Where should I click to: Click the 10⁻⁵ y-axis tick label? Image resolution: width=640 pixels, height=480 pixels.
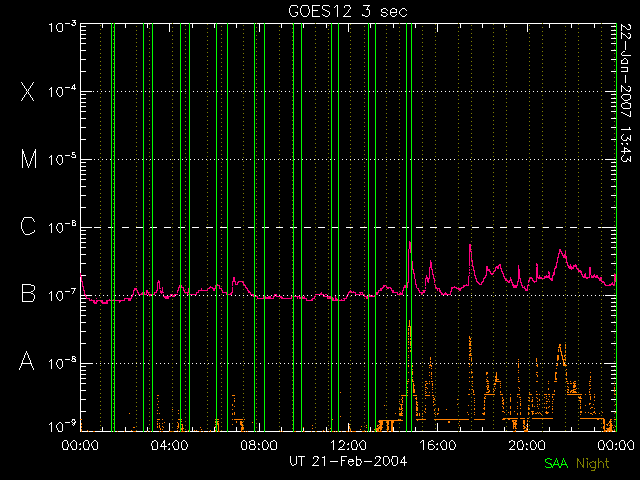point(62,160)
